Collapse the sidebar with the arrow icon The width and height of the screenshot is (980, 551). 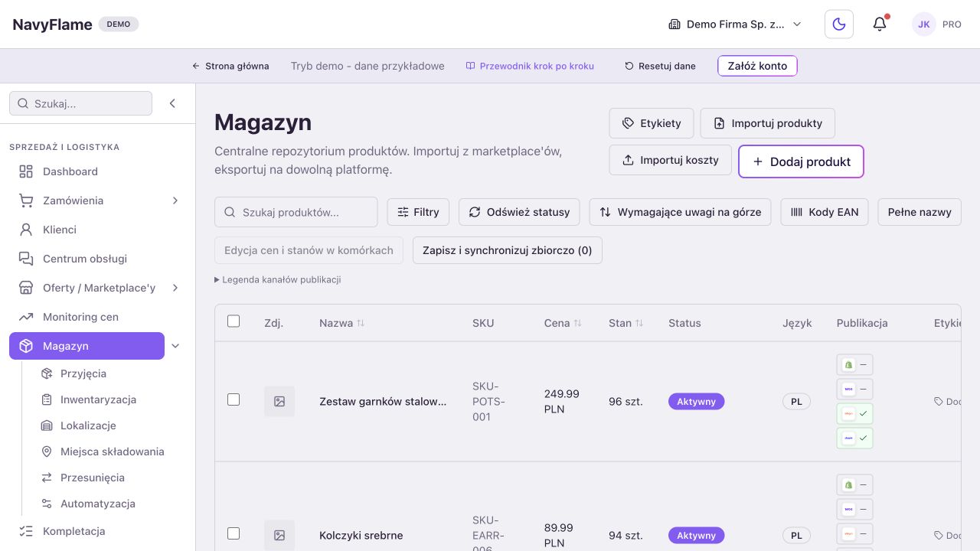coord(172,103)
